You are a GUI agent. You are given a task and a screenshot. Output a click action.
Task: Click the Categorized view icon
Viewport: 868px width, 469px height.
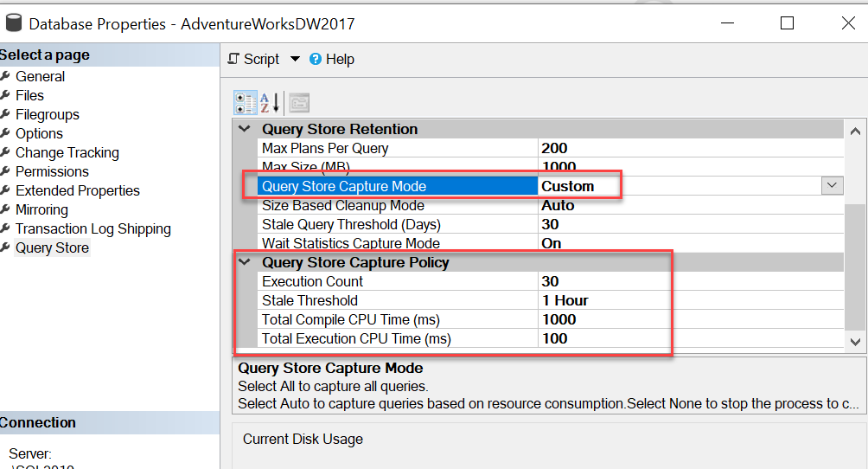pyautogui.click(x=246, y=103)
